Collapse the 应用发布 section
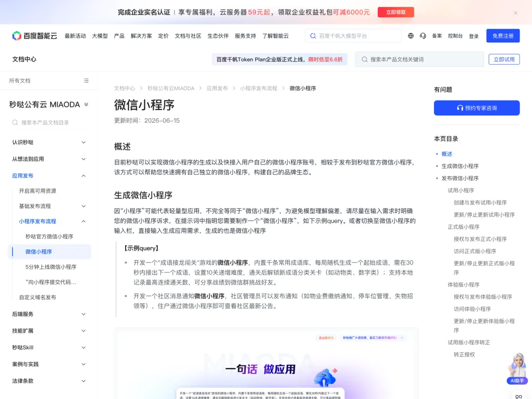The width and height of the screenshot is (532, 399). (83, 176)
